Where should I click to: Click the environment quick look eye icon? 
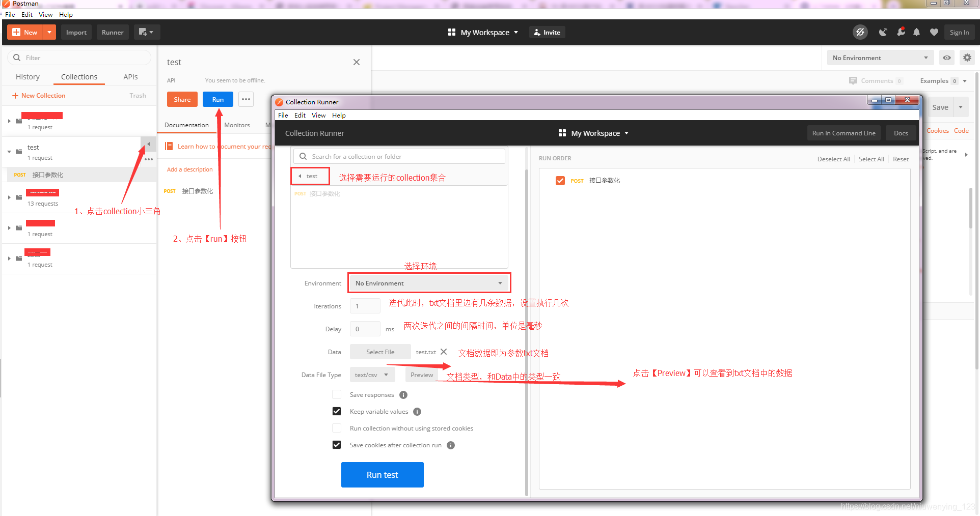(947, 58)
